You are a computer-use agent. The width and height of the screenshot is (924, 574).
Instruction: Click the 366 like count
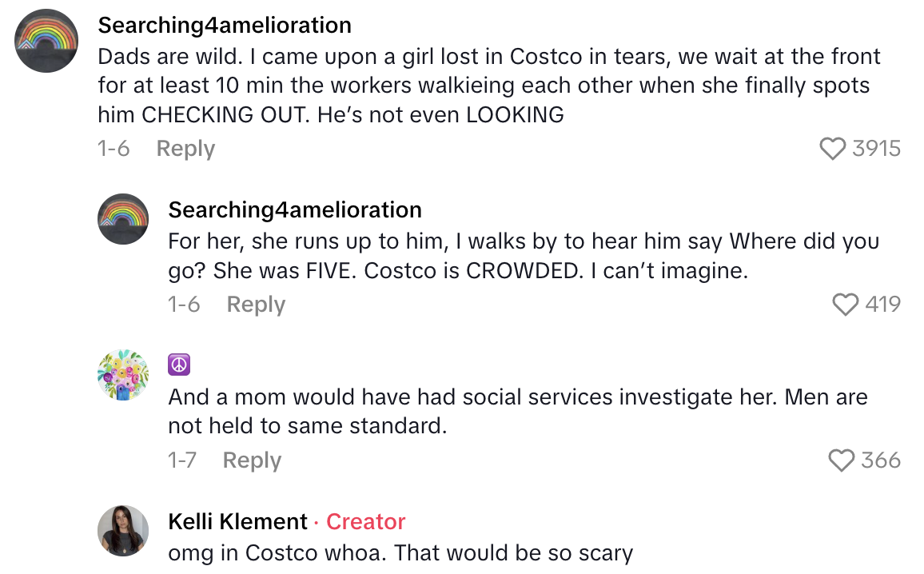(x=881, y=460)
